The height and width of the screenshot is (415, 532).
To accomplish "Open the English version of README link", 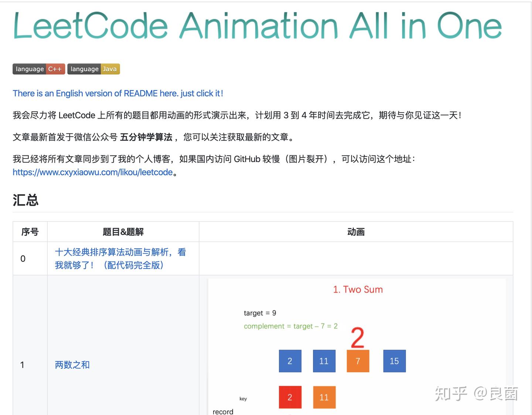I will pos(118,93).
